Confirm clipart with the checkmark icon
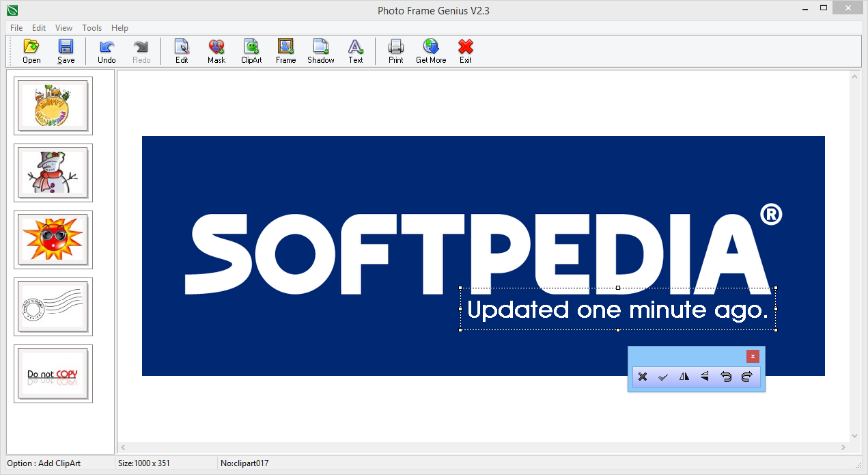 pyautogui.click(x=663, y=377)
